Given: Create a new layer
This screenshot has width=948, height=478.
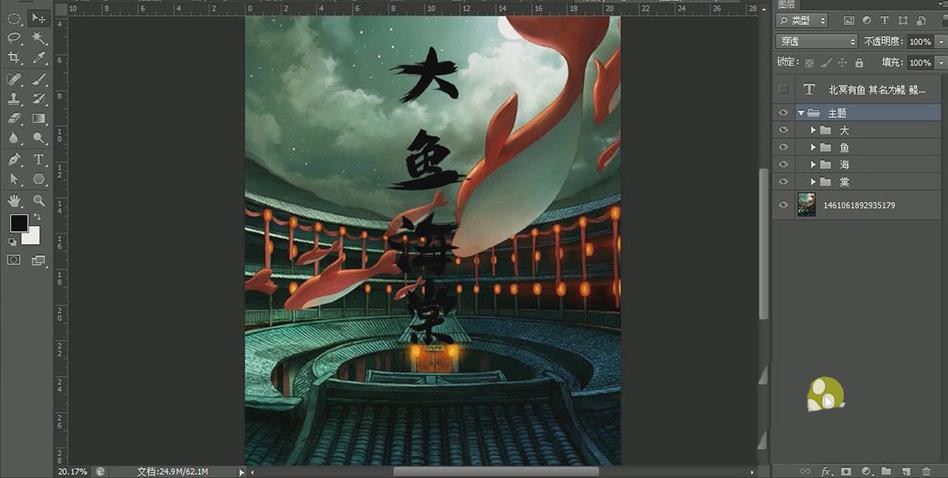Looking at the screenshot, I should click(x=906, y=471).
